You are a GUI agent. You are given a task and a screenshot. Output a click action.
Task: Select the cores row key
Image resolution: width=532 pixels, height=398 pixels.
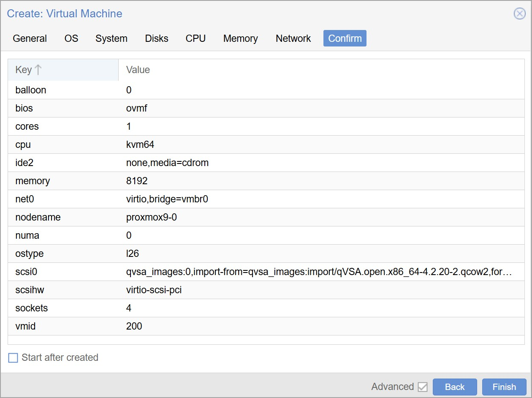(x=27, y=126)
